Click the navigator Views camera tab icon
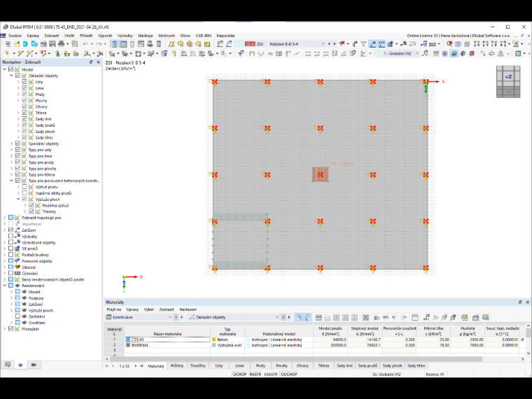532x399 pixels. (34, 365)
